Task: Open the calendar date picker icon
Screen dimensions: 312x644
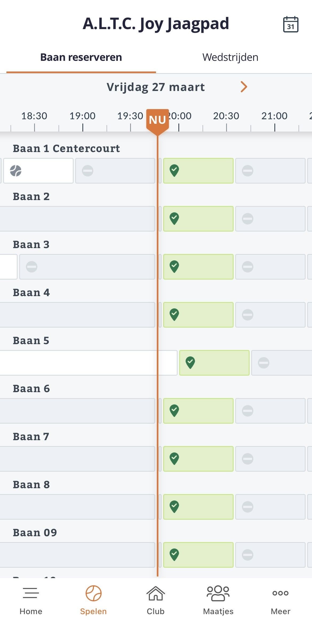Action: (290, 25)
